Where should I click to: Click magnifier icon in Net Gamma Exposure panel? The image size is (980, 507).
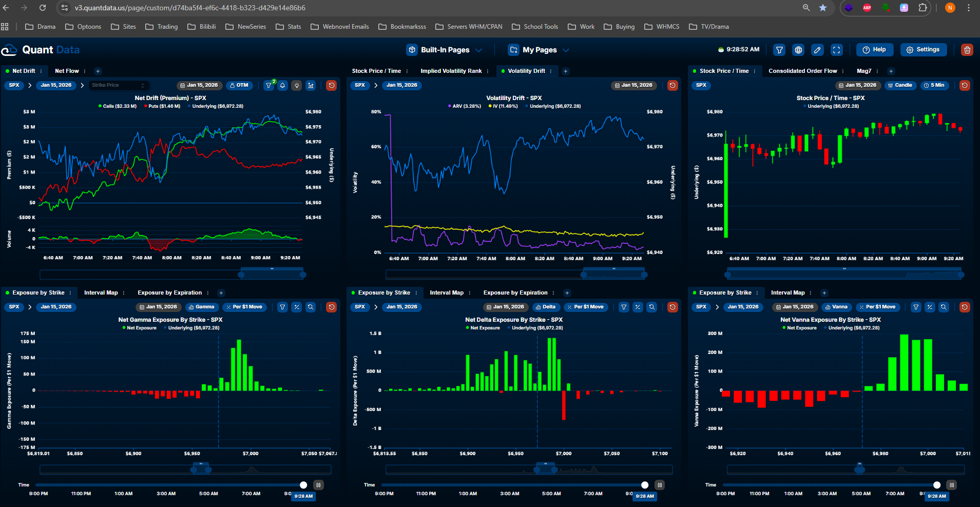point(311,307)
